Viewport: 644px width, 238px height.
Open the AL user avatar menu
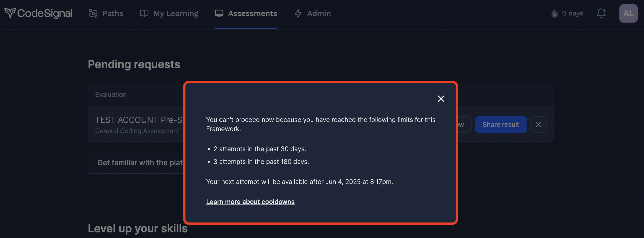click(628, 13)
